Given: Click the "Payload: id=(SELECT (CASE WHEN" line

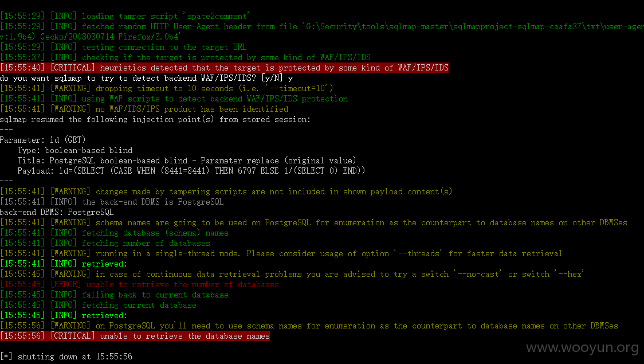Looking at the screenshot, I should 191,170.
